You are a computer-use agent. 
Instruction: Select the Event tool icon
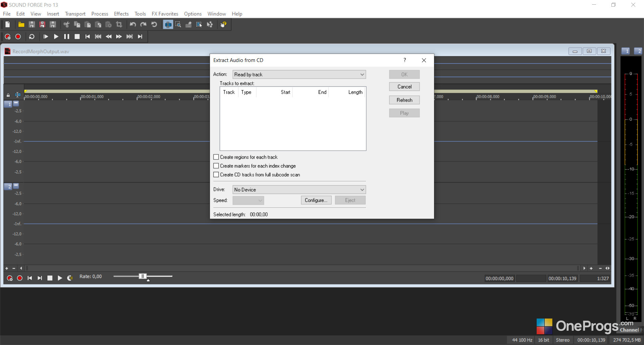tap(199, 24)
